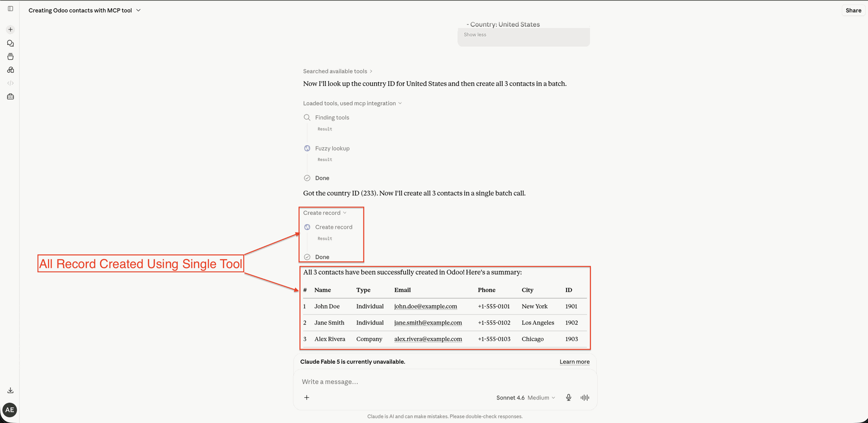The width and height of the screenshot is (868, 423).
Task: Open chat title dropdown menu
Action: 138,10
